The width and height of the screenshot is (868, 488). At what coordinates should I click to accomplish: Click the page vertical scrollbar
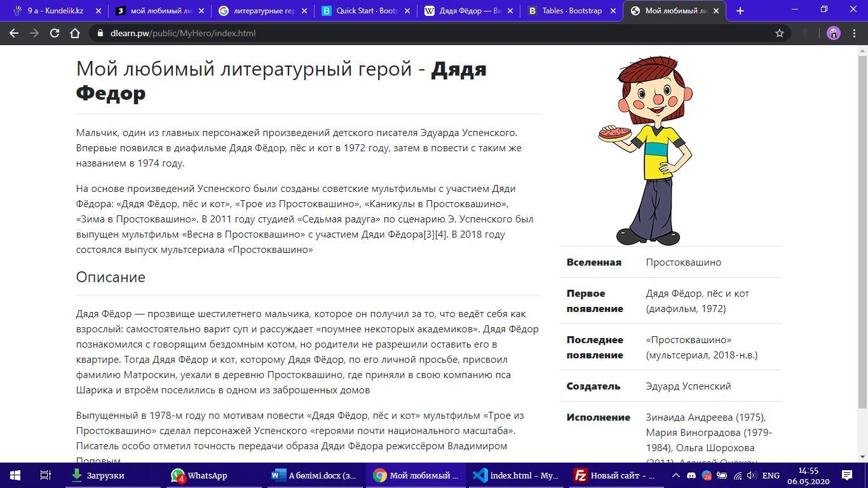coord(862,232)
